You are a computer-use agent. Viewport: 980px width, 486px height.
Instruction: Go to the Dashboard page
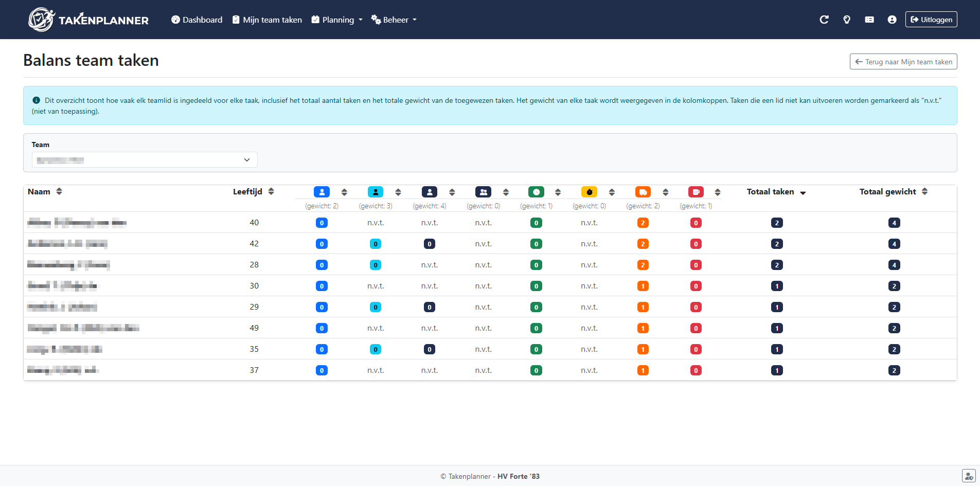coord(197,20)
